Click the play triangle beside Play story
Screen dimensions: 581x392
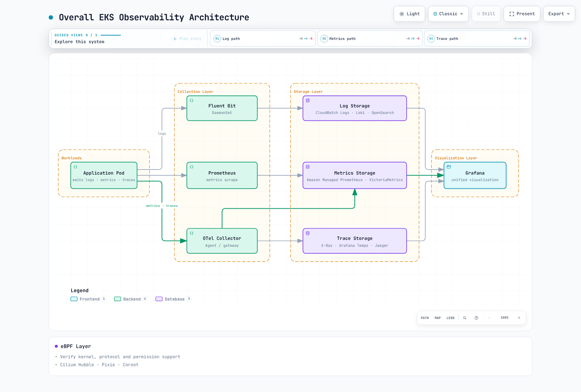[x=175, y=39]
